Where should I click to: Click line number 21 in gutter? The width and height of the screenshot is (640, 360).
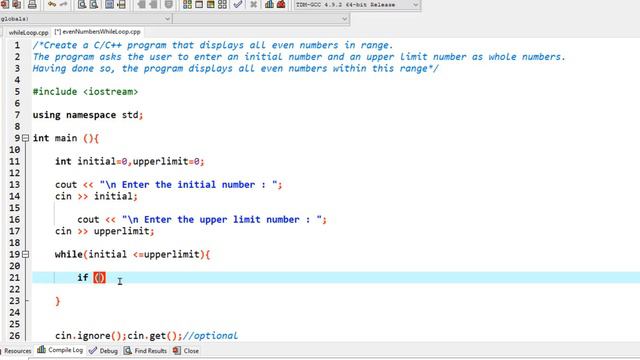point(15,278)
